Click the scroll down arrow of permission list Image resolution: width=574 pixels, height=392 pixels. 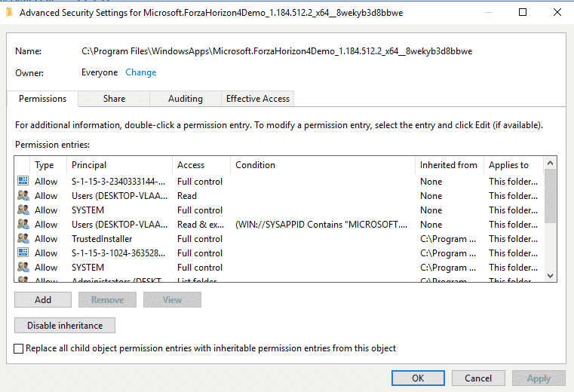tap(550, 276)
